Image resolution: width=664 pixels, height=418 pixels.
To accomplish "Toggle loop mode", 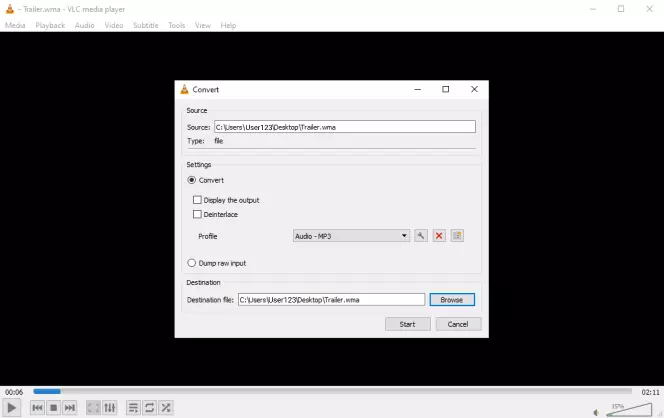I will (x=149, y=408).
